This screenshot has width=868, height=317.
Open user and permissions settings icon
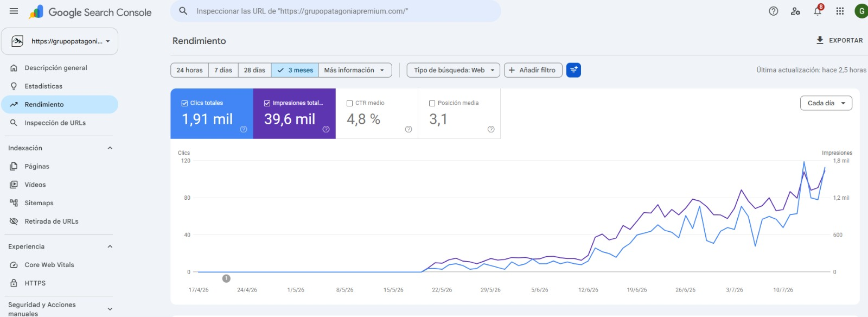coord(795,11)
